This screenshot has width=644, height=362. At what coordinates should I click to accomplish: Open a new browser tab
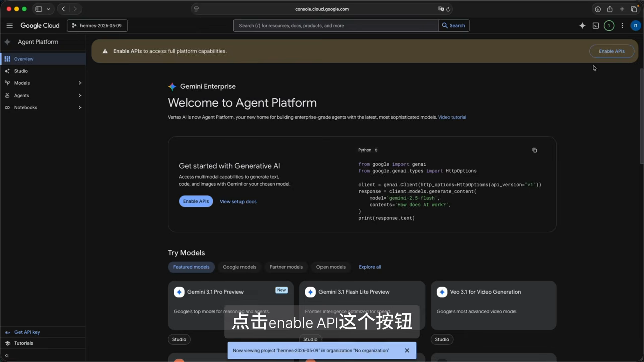(622, 9)
